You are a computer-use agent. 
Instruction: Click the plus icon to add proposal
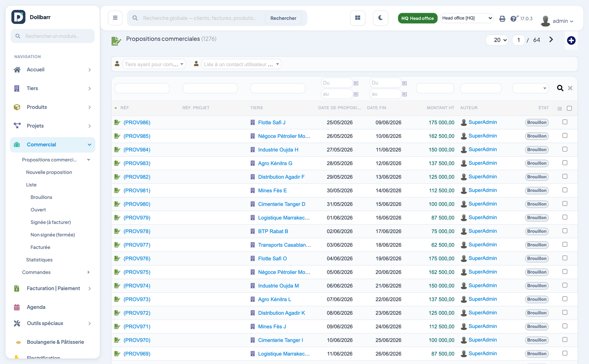[571, 40]
